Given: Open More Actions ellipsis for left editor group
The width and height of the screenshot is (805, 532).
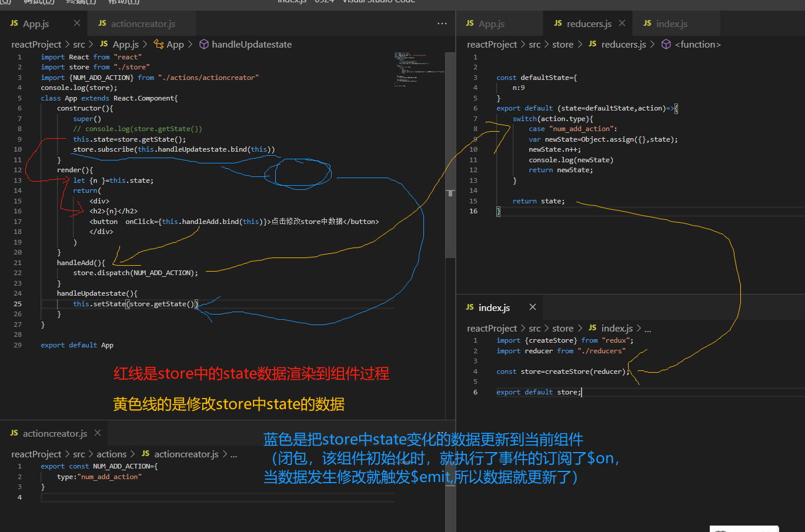Looking at the screenshot, I should [x=442, y=24].
